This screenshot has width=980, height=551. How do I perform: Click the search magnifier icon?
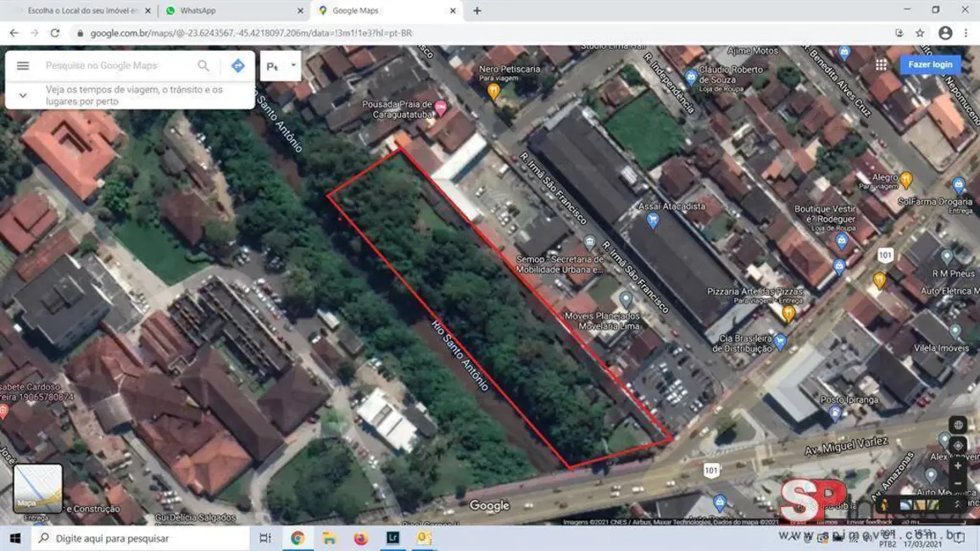point(203,65)
